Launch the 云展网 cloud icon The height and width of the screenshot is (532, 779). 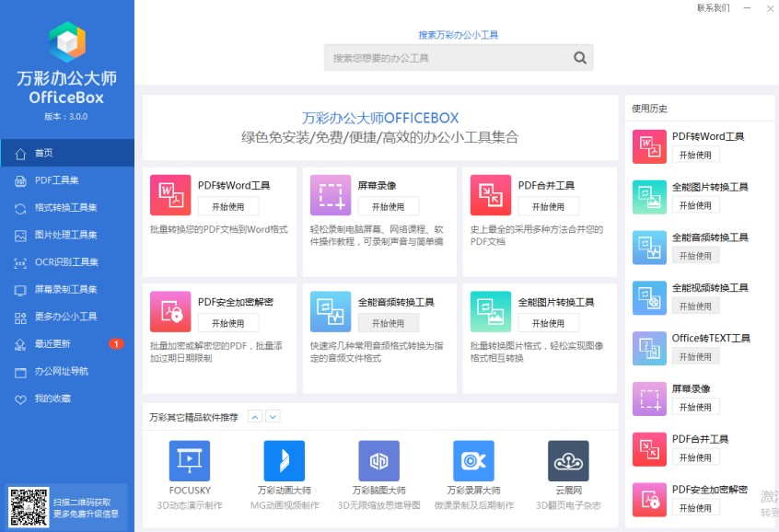pos(568,461)
